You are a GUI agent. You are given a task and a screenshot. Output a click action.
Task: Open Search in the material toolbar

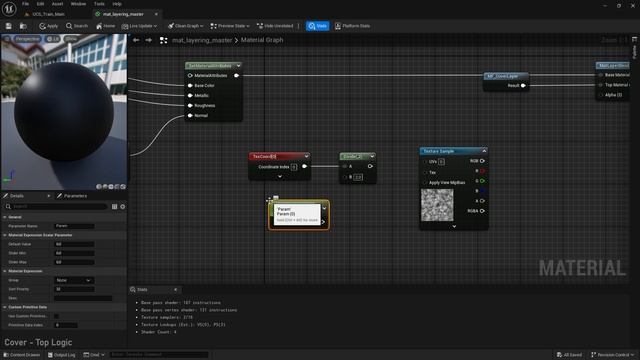pos(77,26)
